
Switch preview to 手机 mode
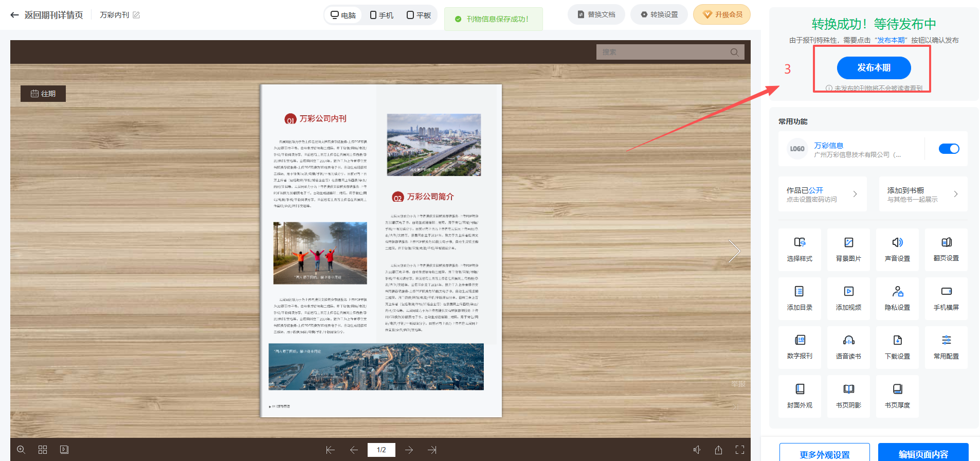pyautogui.click(x=382, y=15)
